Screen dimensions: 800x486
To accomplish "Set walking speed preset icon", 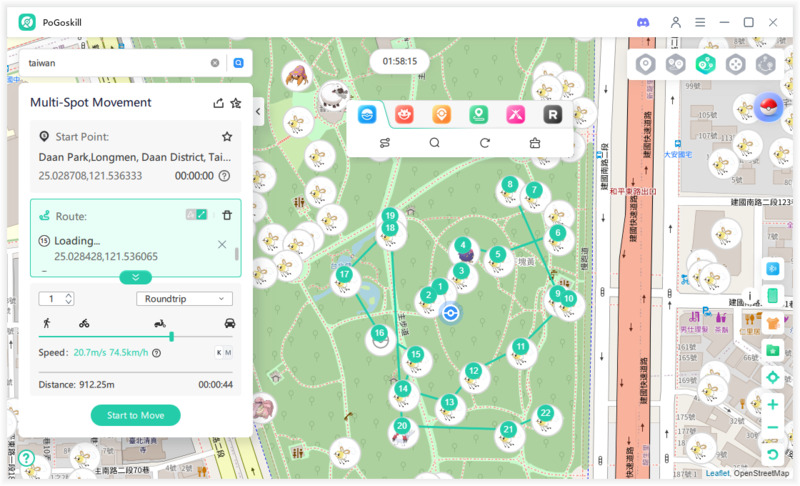I will 47,323.
